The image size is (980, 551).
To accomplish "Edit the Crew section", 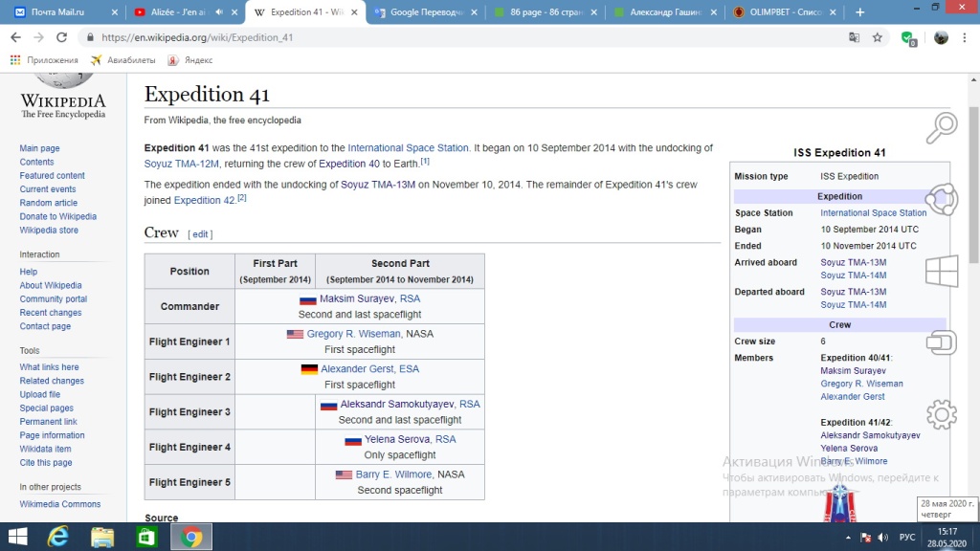I will [200, 234].
